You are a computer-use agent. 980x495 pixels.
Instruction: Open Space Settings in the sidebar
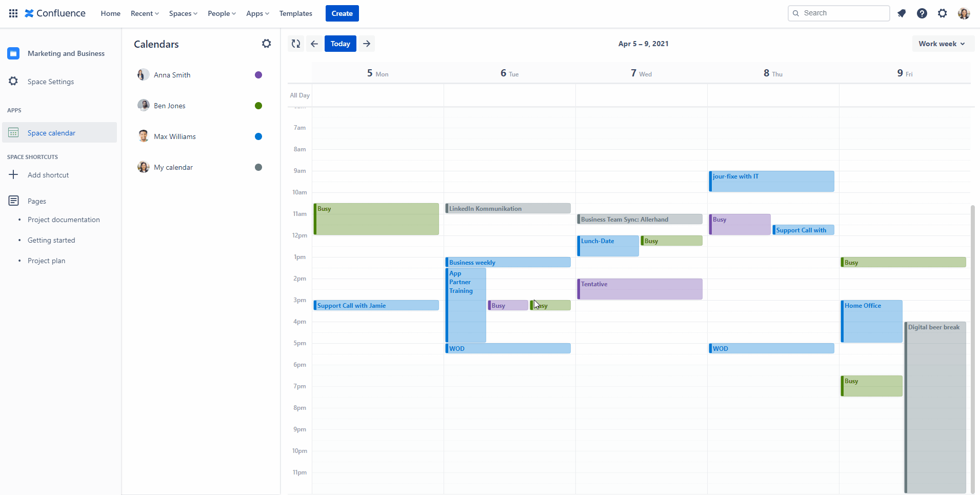pos(50,81)
